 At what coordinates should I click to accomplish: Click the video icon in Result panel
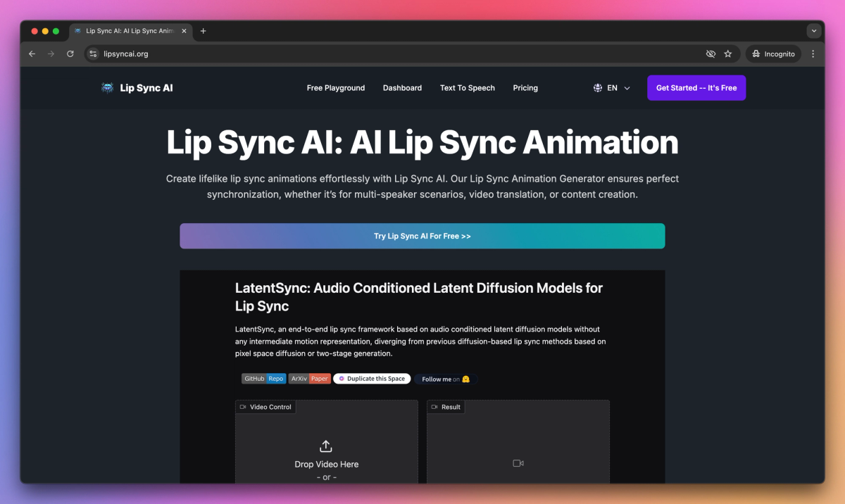(518, 463)
